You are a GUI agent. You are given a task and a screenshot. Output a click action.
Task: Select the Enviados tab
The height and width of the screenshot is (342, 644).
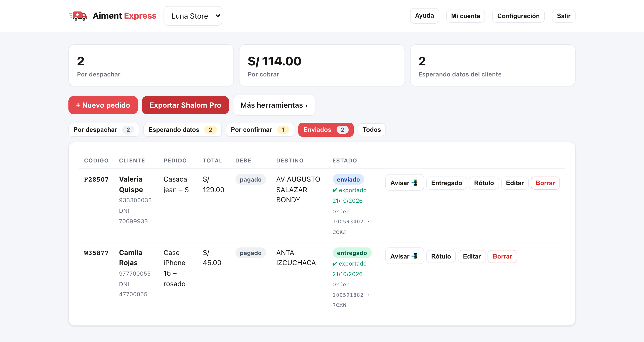click(x=326, y=130)
